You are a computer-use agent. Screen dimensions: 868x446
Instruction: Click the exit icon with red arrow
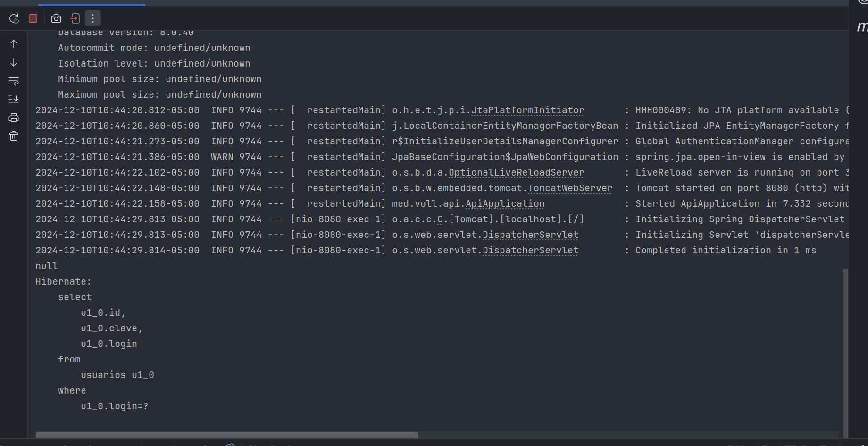point(75,18)
